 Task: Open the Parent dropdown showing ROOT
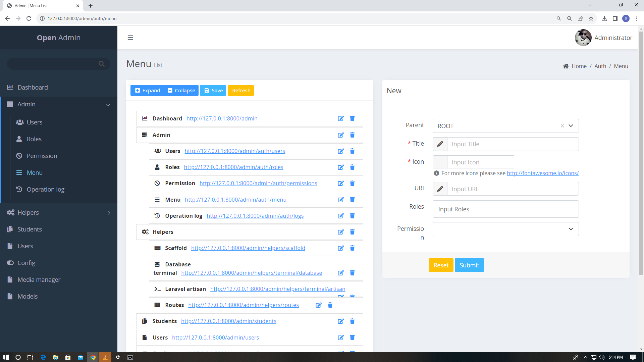[570, 125]
